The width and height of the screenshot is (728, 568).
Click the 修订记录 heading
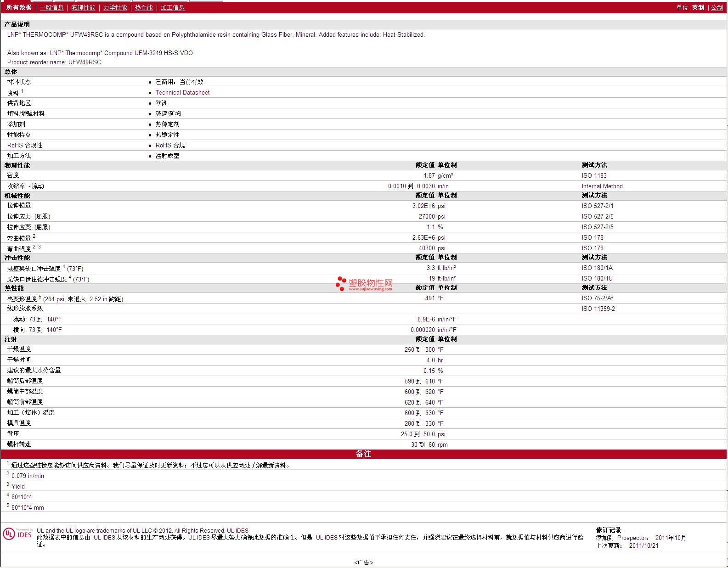(609, 530)
